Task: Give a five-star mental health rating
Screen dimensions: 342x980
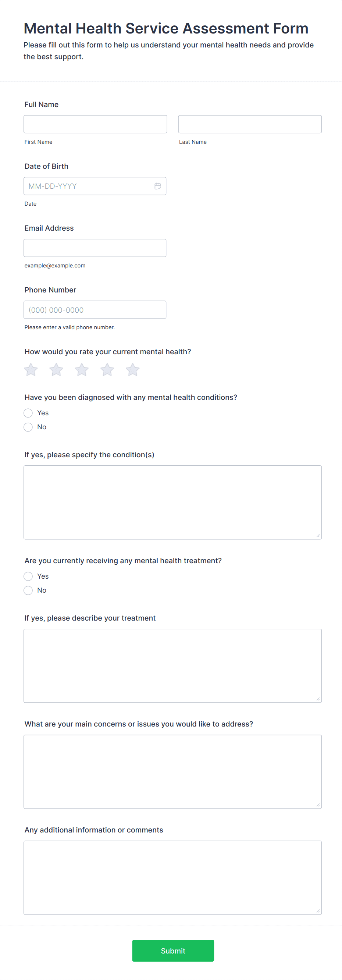Action: click(x=132, y=369)
